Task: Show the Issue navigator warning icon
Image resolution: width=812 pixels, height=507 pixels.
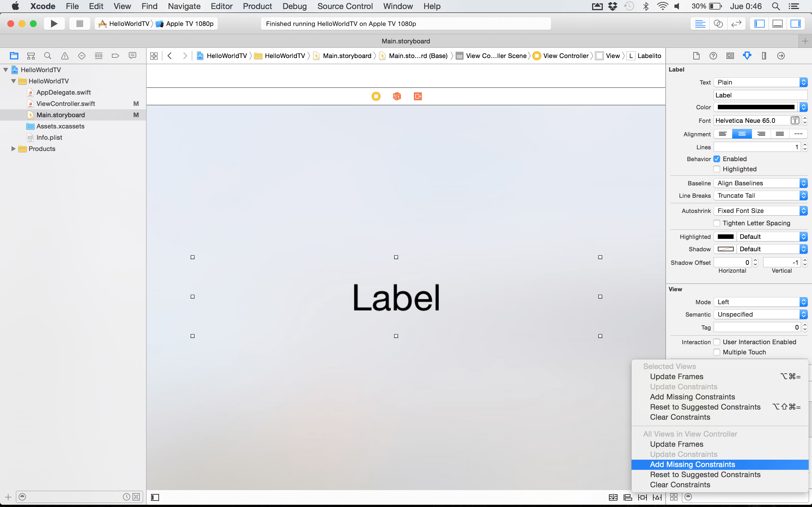Action: click(65, 56)
